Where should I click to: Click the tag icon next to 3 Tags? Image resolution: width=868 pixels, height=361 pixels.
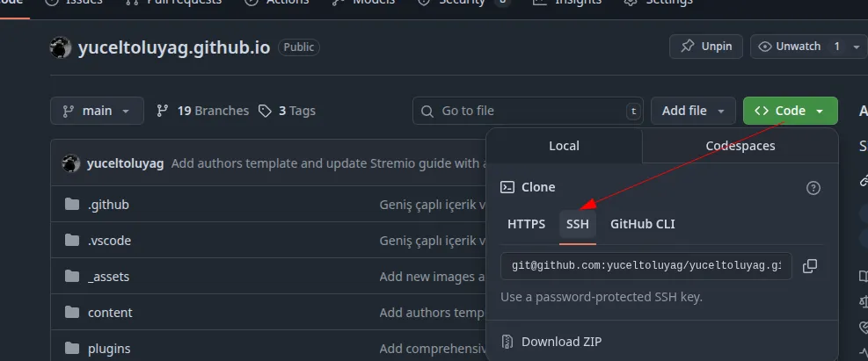266,112
